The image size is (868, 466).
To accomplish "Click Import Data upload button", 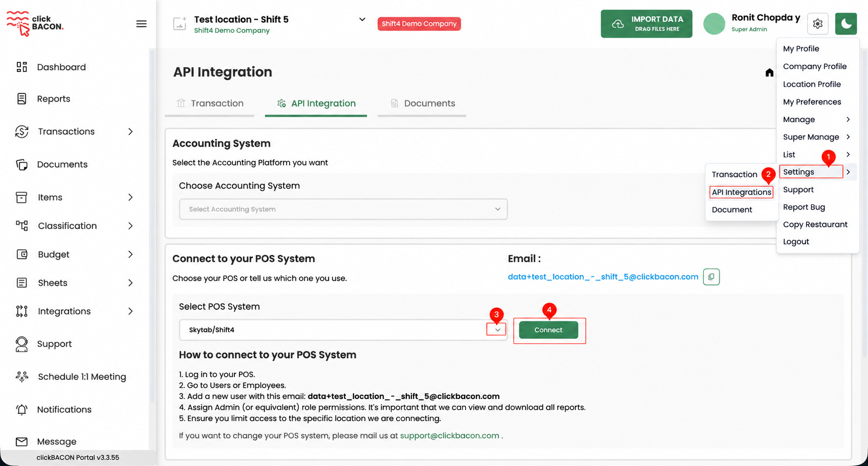I will (x=646, y=24).
